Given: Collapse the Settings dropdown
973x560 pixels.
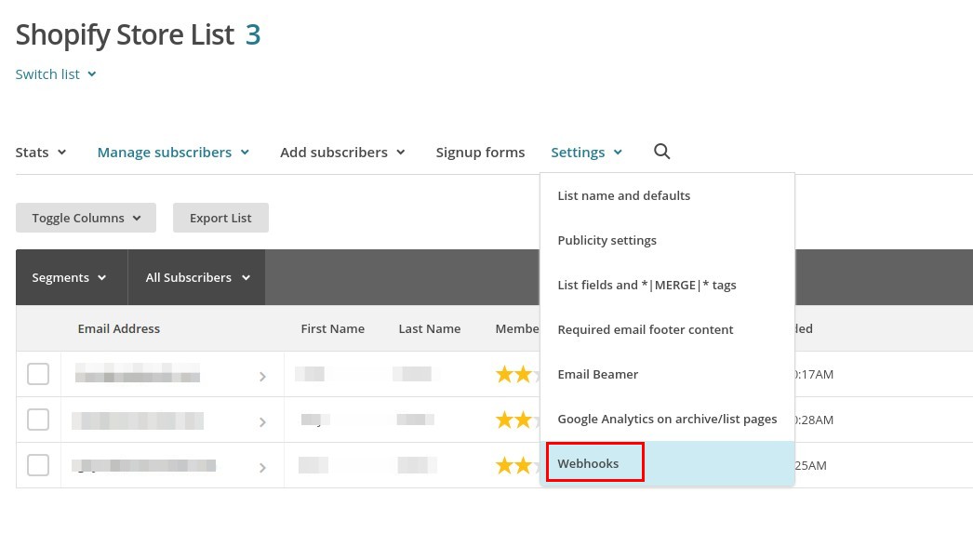Looking at the screenshot, I should pyautogui.click(x=586, y=153).
